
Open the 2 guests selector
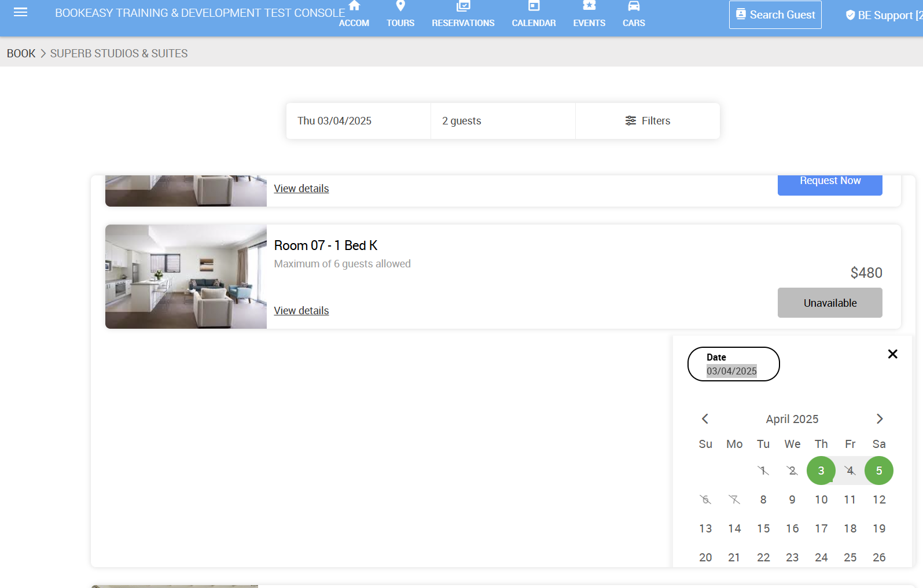coord(503,121)
